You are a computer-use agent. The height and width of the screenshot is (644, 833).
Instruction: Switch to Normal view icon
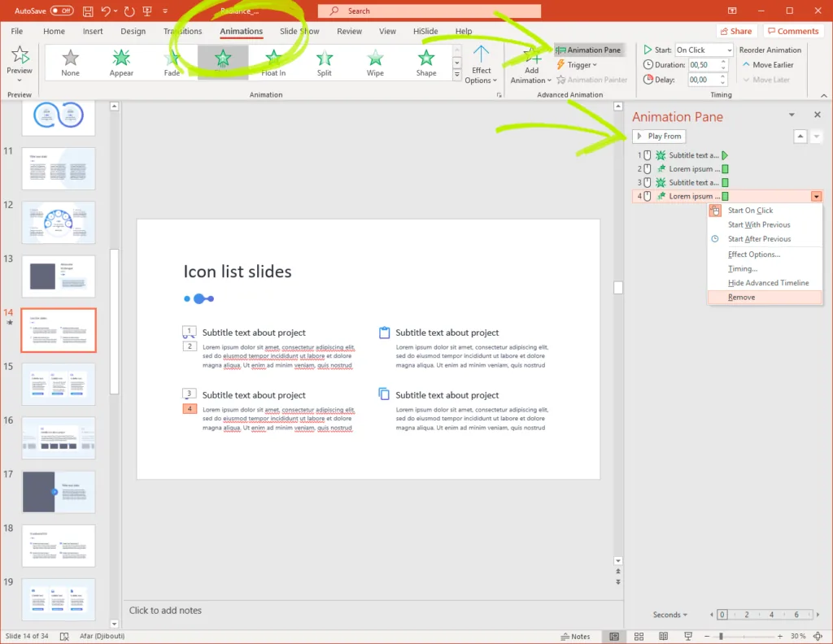point(614,636)
